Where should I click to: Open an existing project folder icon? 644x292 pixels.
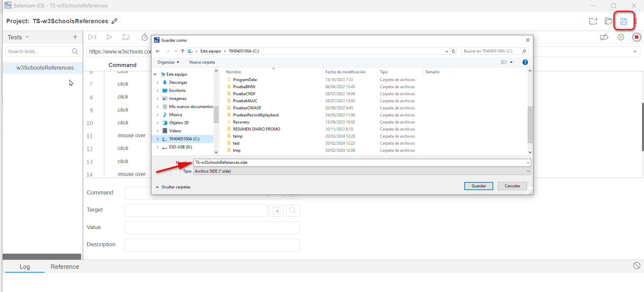point(608,21)
